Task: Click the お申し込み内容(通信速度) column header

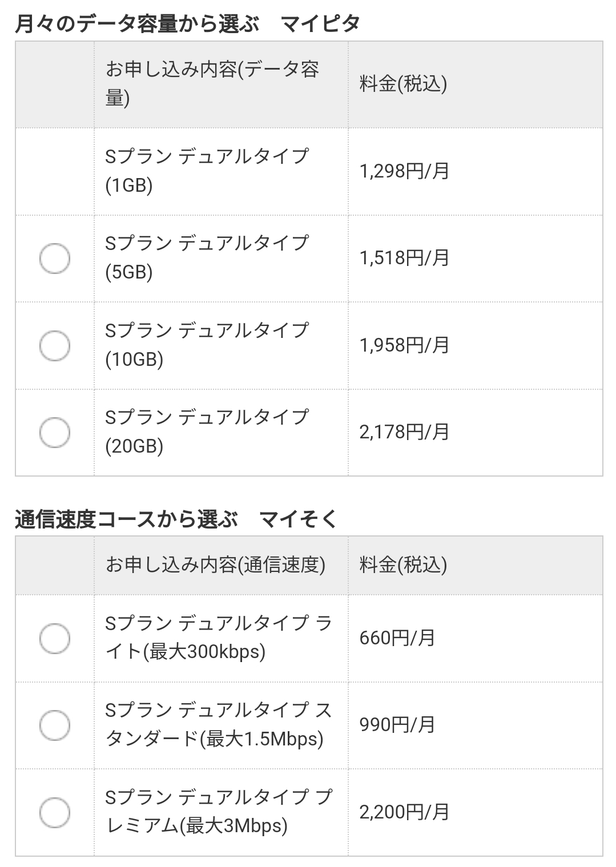Action: (215, 565)
